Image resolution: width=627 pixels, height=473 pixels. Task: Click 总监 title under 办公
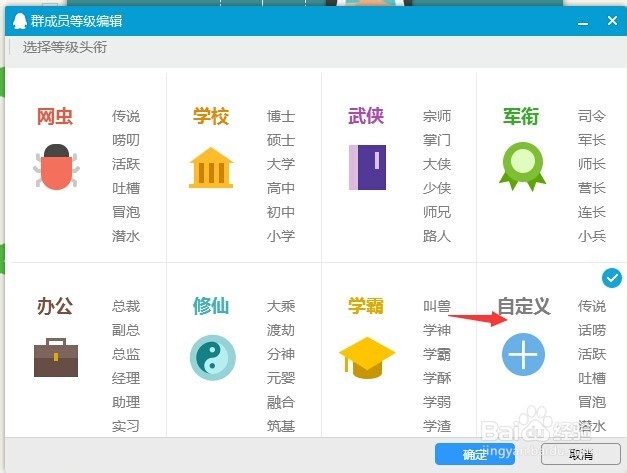(126, 354)
